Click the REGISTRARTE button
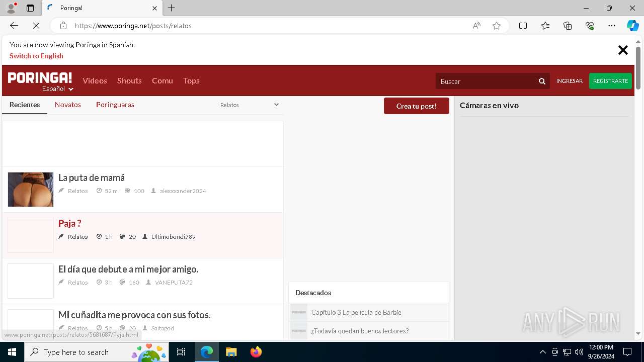 (x=610, y=81)
